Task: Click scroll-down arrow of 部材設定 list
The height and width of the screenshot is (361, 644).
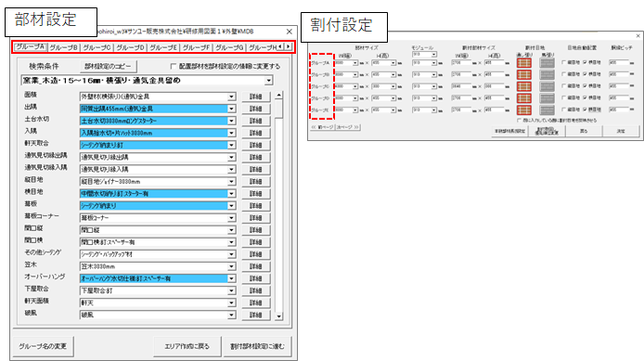Action: point(279,316)
